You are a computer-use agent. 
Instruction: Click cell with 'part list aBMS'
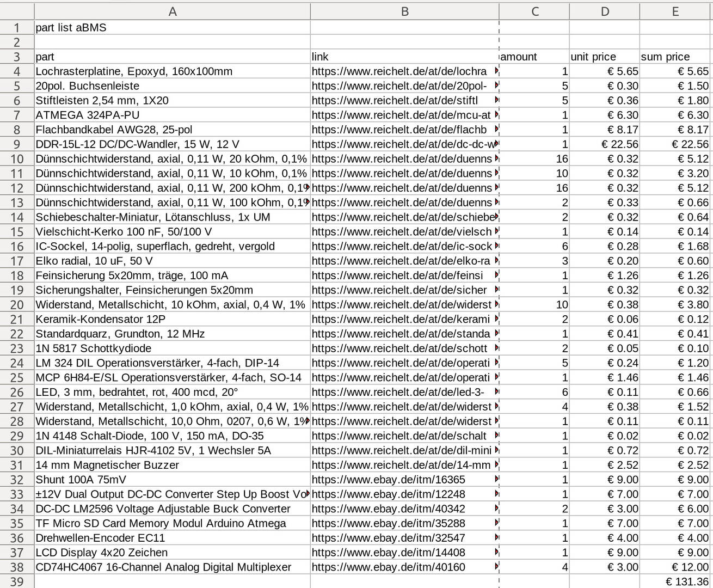point(173,28)
